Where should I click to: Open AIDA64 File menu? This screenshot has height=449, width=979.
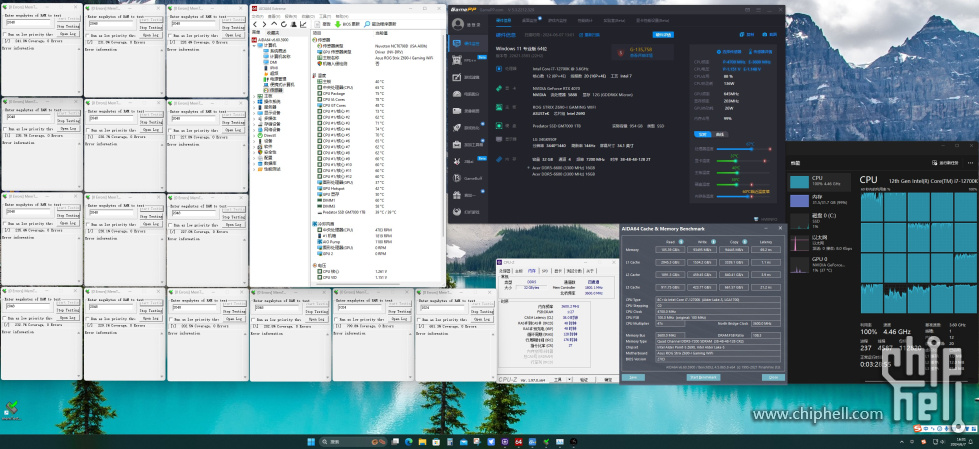(x=258, y=16)
